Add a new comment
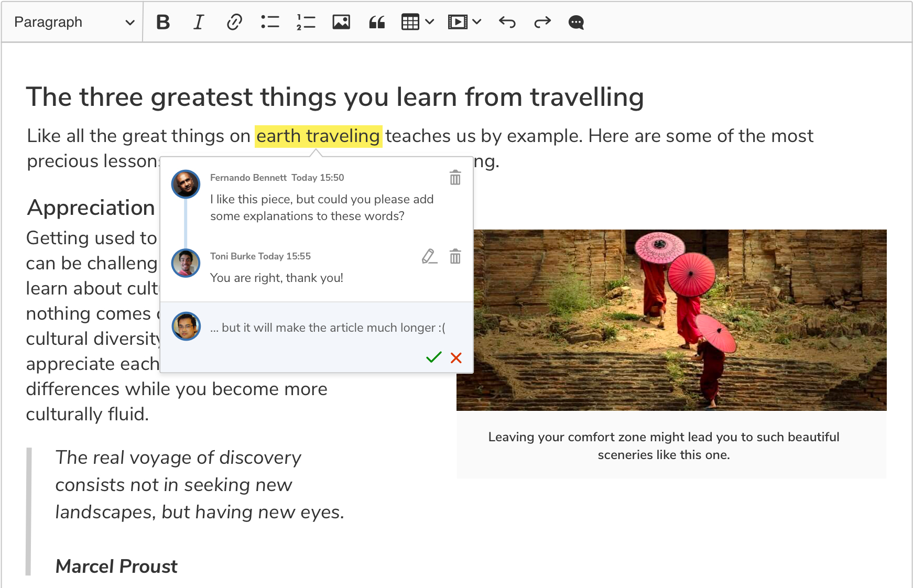The height and width of the screenshot is (588, 913). point(575,21)
